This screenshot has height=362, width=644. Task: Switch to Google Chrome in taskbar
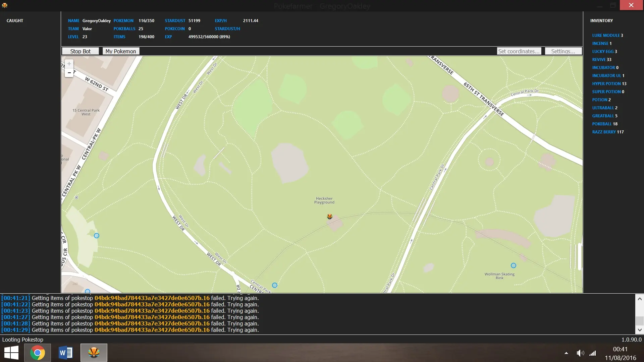pos(38,353)
